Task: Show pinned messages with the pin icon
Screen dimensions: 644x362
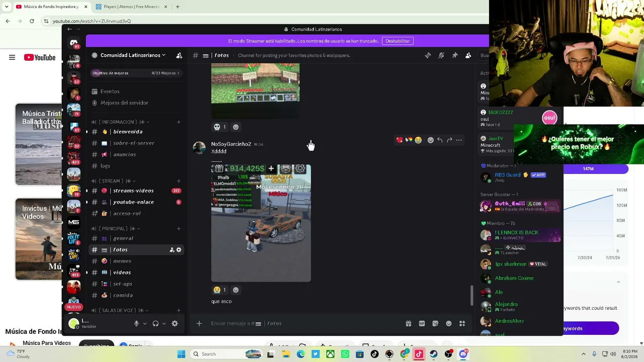Action: [455, 55]
